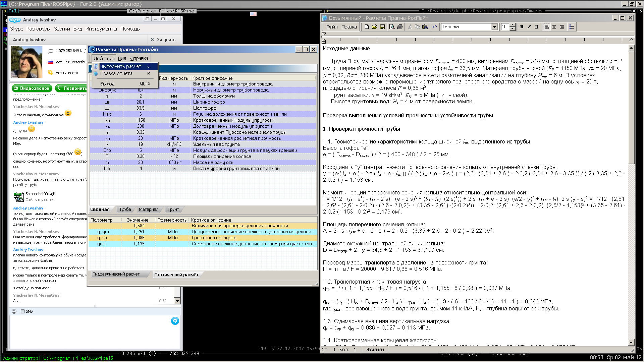The height and width of the screenshot is (362, 644).
Task: Insert a smiley emoticon in the Skype SMS field
Action: (x=14, y=311)
